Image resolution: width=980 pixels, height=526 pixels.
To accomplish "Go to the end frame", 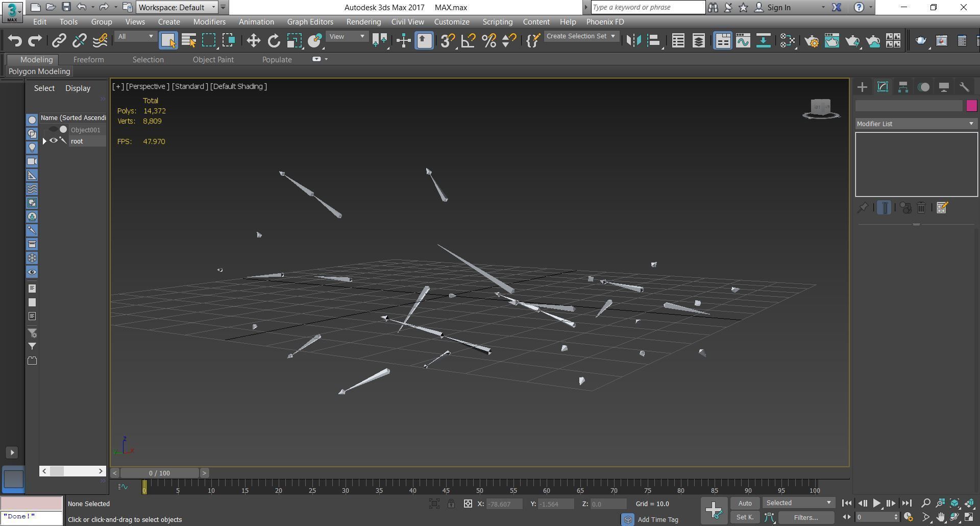I will (x=906, y=503).
